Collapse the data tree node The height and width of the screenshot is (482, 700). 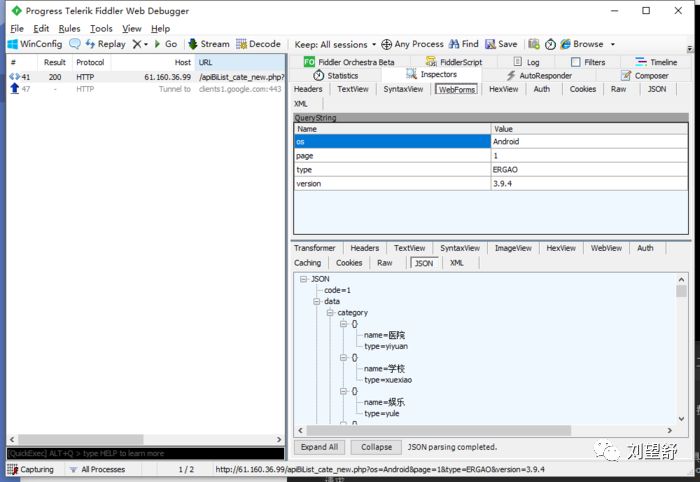click(317, 301)
